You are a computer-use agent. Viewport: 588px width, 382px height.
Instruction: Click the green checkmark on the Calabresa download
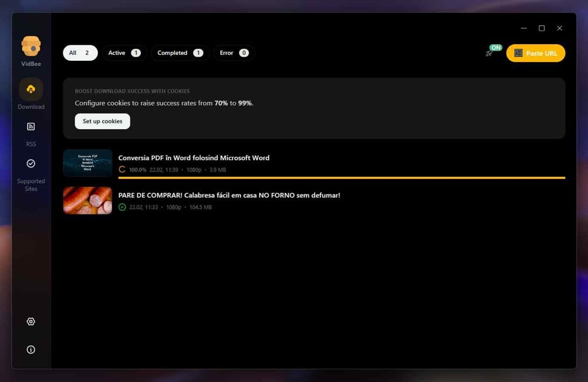[121, 207]
